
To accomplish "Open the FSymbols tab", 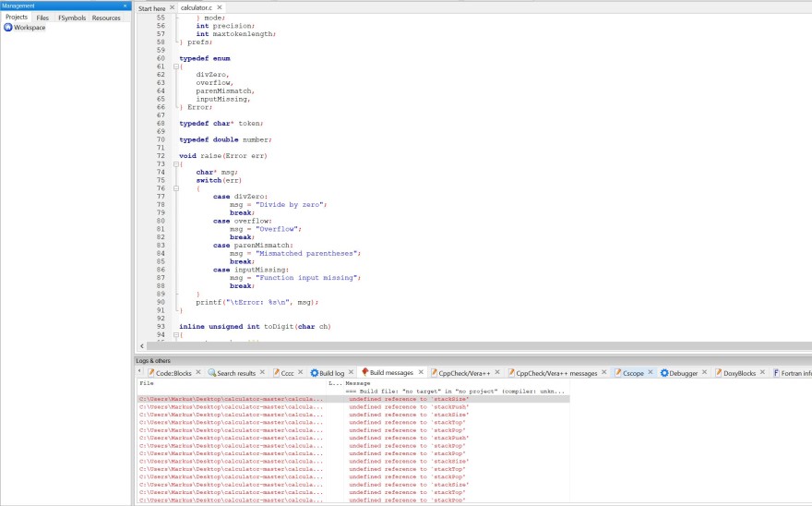I will tap(72, 18).
